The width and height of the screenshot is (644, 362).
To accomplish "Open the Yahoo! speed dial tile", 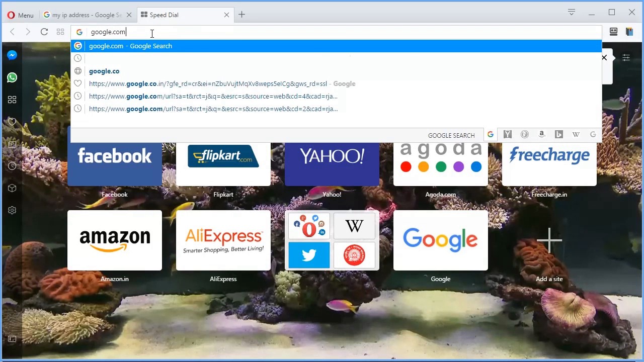I will 332,164.
